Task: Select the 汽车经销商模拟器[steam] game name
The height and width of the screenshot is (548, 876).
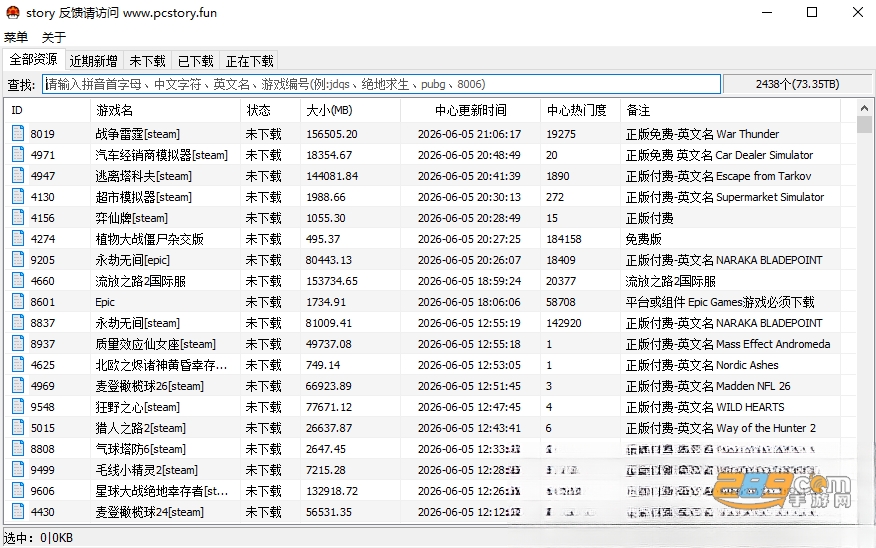Action: coord(161,155)
